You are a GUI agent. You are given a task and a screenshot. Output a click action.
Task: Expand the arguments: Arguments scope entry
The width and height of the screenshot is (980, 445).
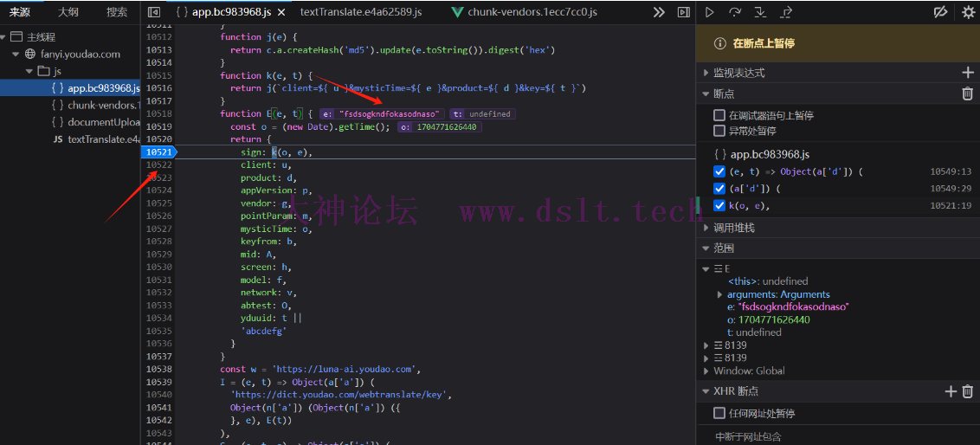719,294
